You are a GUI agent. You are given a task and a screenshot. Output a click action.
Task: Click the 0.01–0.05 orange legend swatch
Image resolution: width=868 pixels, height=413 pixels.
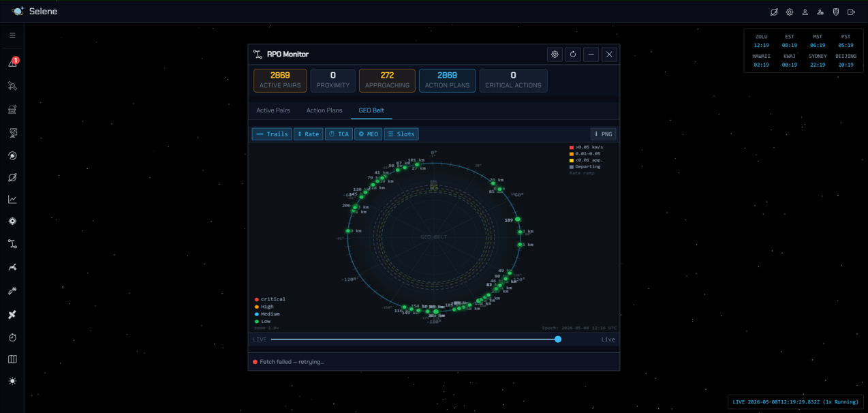(x=572, y=154)
